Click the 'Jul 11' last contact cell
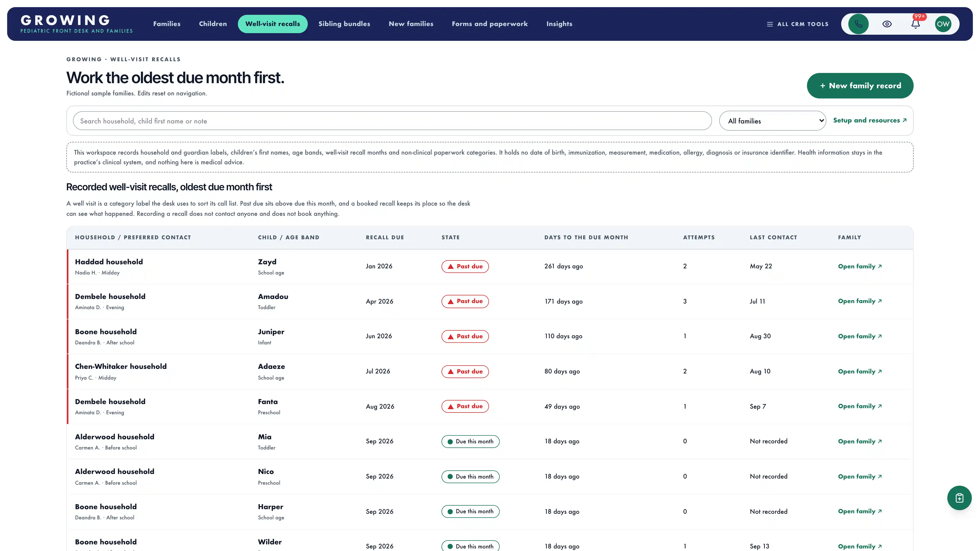 pos(757,301)
